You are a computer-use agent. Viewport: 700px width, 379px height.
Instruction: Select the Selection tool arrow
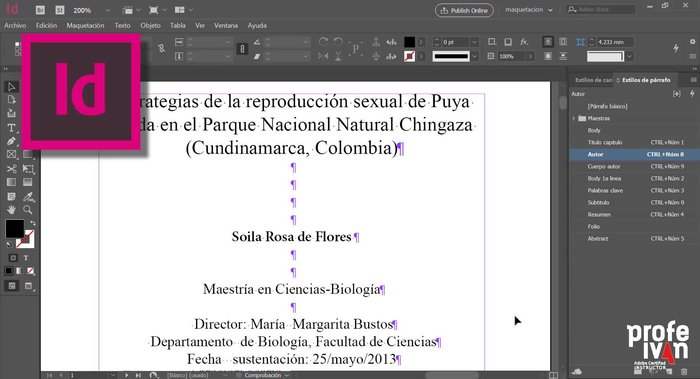pos(12,87)
